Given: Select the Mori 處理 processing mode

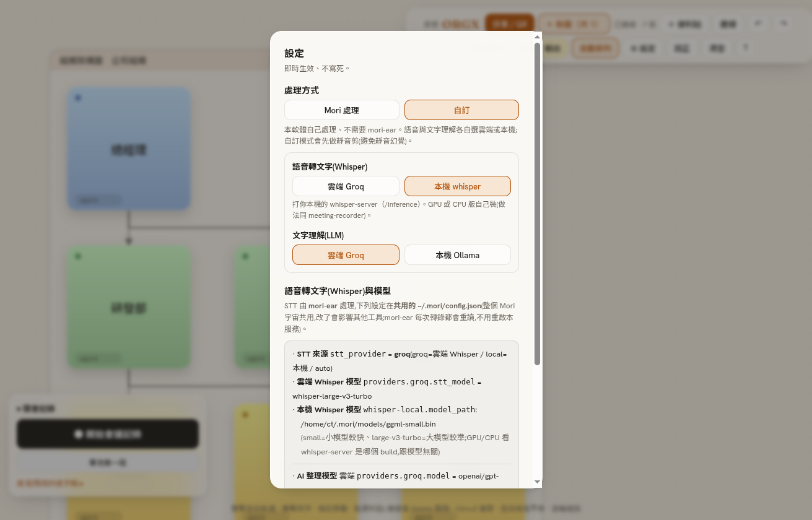Looking at the screenshot, I should click(341, 110).
